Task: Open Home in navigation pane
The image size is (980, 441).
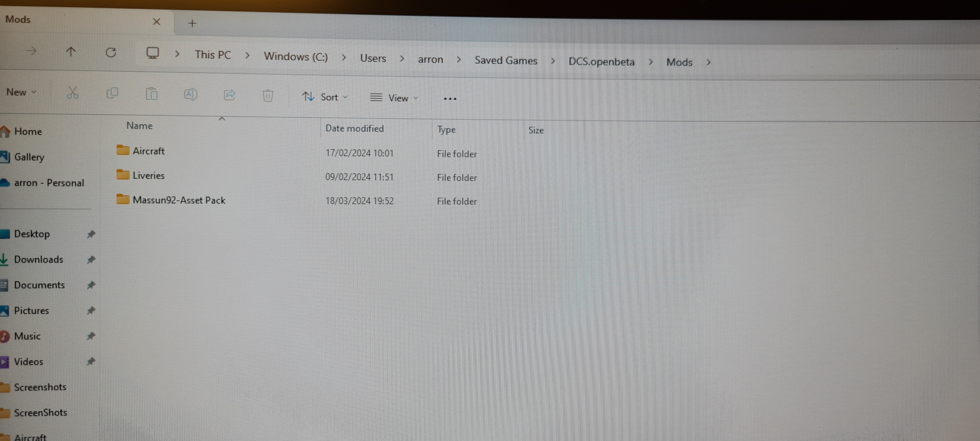Action: point(28,132)
